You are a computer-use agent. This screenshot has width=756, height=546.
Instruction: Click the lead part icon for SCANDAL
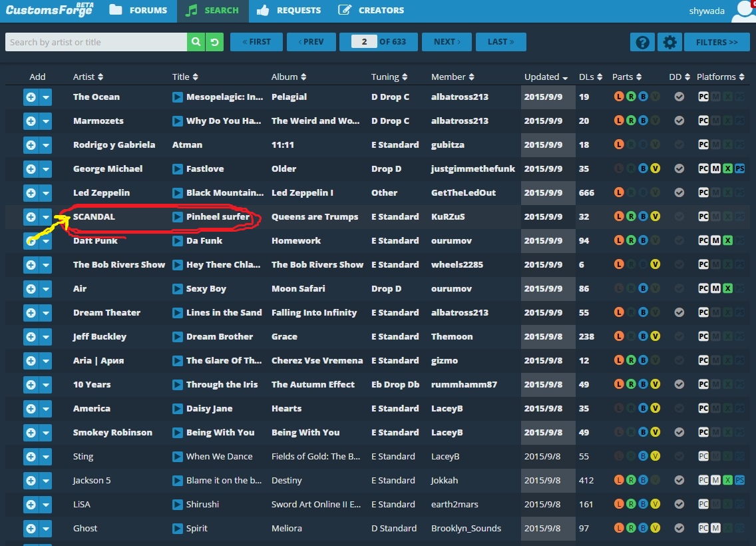click(x=619, y=216)
